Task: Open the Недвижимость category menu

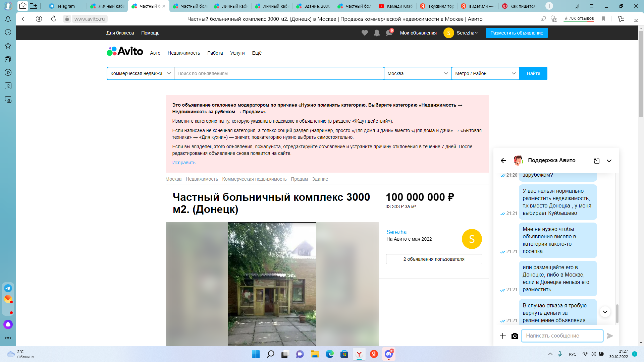Action: point(184,53)
